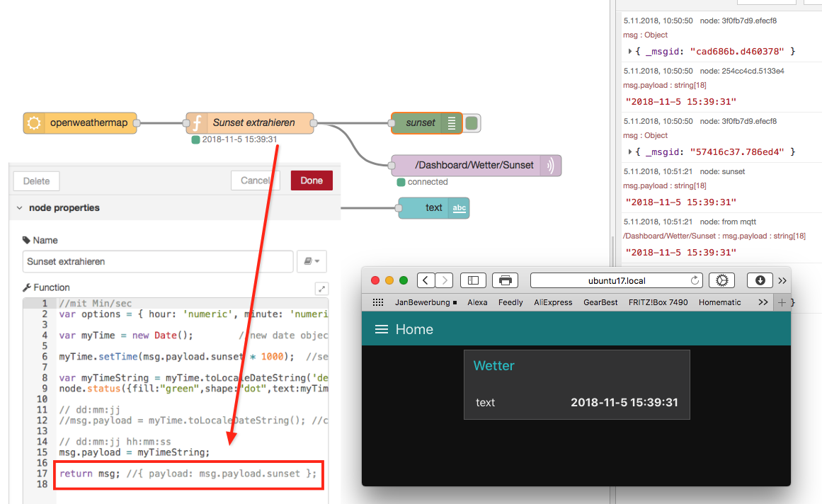The height and width of the screenshot is (504, 822).
Task: Click the ubuntu17.local address bar
Action: click(617, 281)
